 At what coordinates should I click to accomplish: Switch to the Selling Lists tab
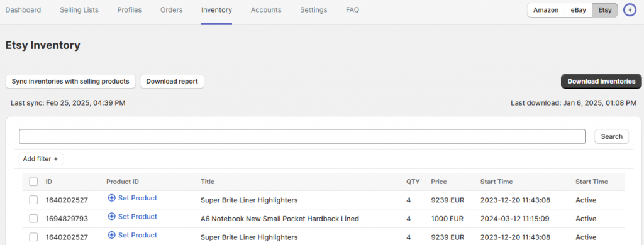click(x=79, y=10)
